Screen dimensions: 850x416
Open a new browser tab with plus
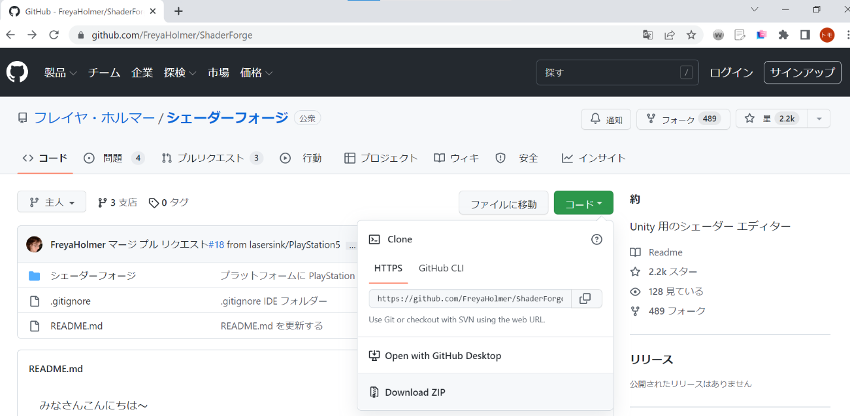click(x=178, y=11)
